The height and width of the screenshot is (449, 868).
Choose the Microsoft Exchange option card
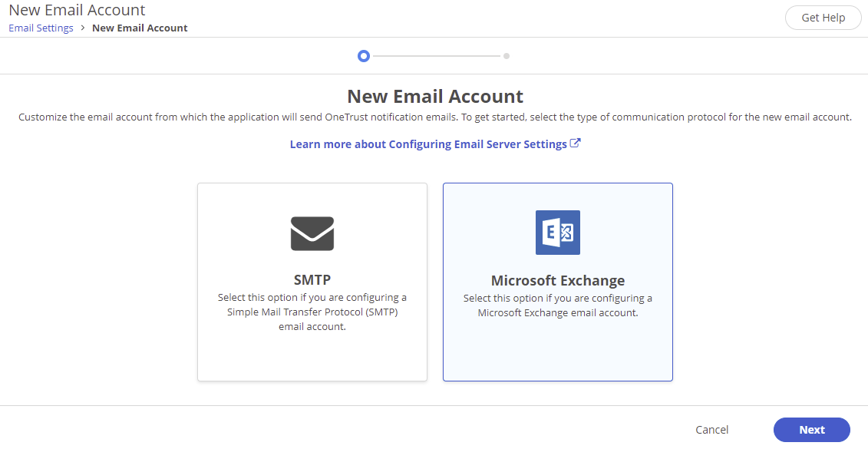click(x=557, y=282)
